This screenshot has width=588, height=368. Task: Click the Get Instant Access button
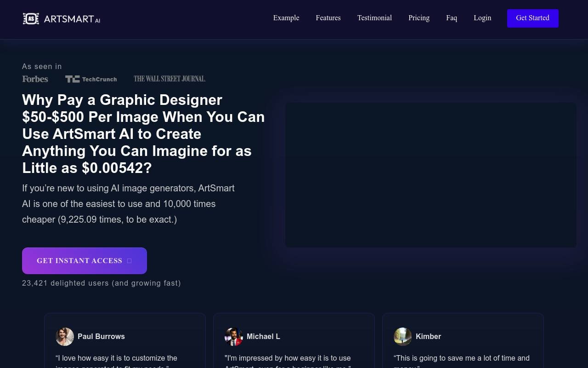[85, 261]
